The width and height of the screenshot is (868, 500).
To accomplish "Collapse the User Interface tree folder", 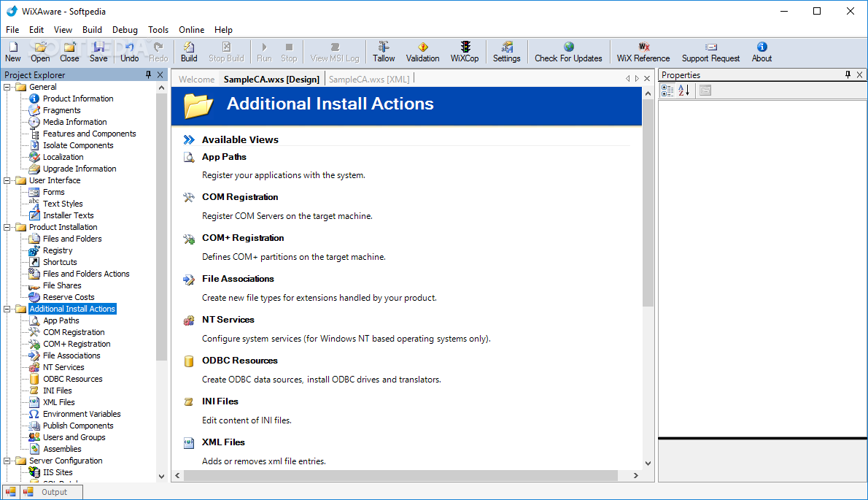I will (x=7, y=180).
